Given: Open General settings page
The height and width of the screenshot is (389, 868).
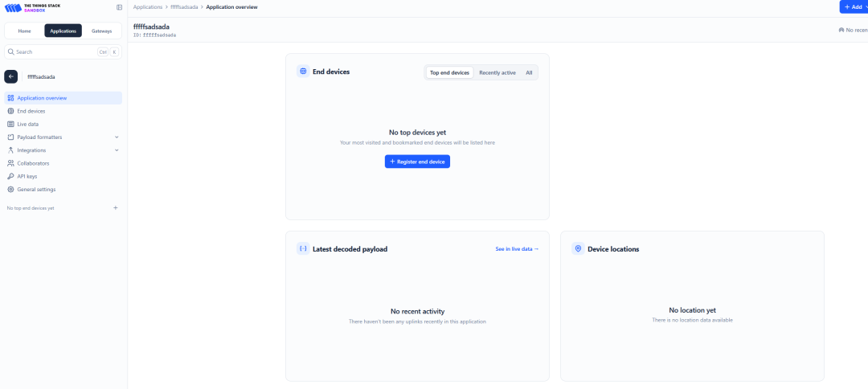Looking at the screenshot, I should click(63, 189).
